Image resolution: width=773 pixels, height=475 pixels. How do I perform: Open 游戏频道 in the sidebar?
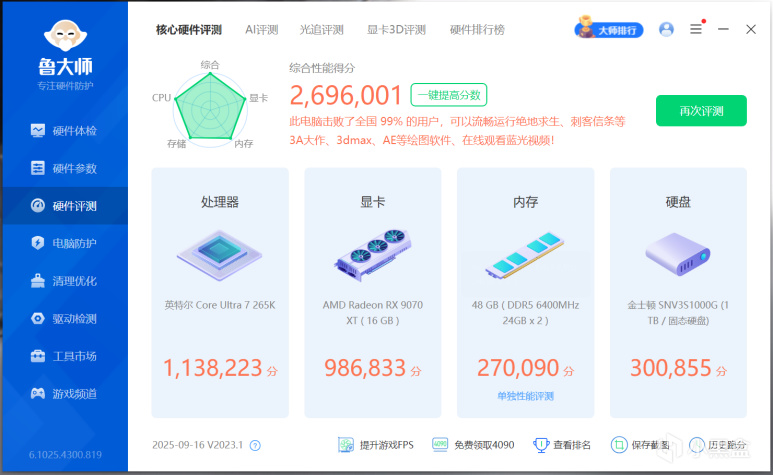click(64, 393)
